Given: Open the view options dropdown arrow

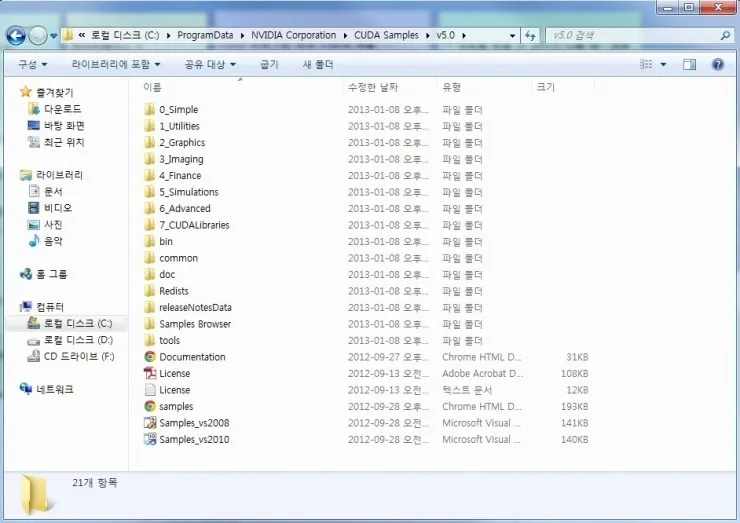Looking at the screenshot, I should pyautogui.click(x=663, y=64).
